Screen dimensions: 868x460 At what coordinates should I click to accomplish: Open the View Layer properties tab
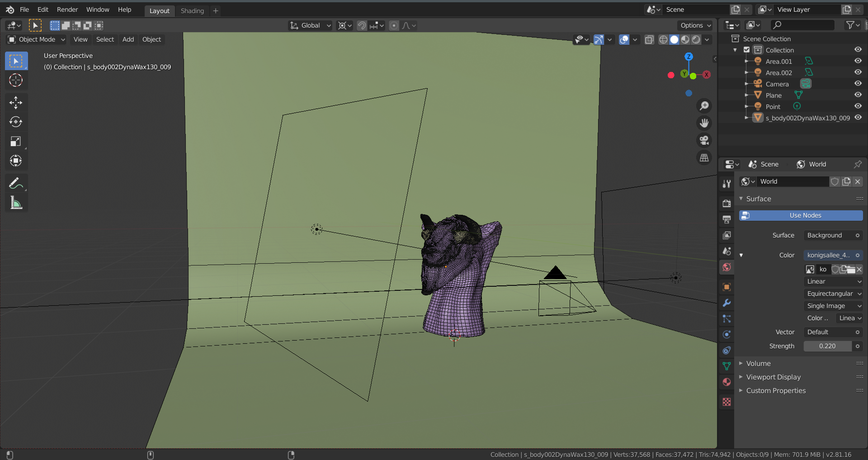726,235
